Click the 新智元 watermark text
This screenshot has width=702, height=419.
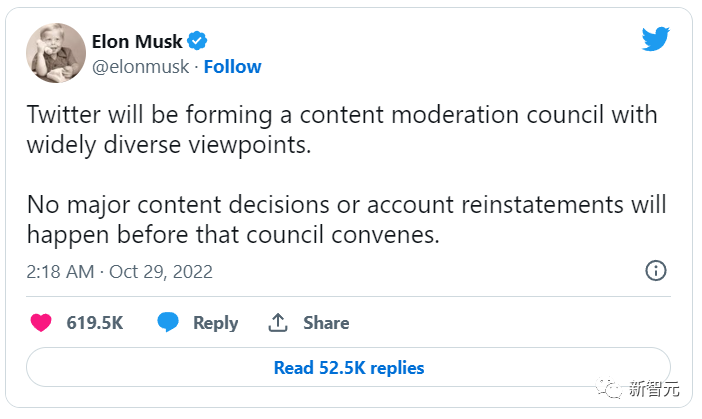click(653, 390)
